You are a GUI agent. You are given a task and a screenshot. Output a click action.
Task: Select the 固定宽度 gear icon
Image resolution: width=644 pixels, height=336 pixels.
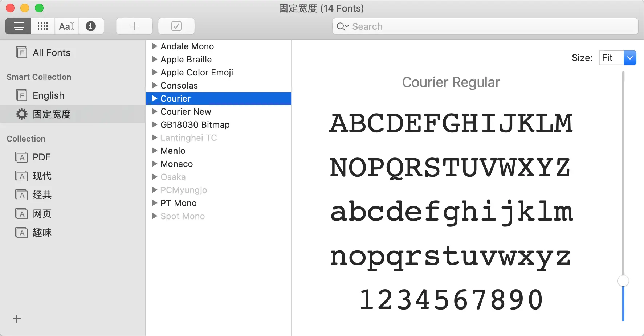click(21, 114)
